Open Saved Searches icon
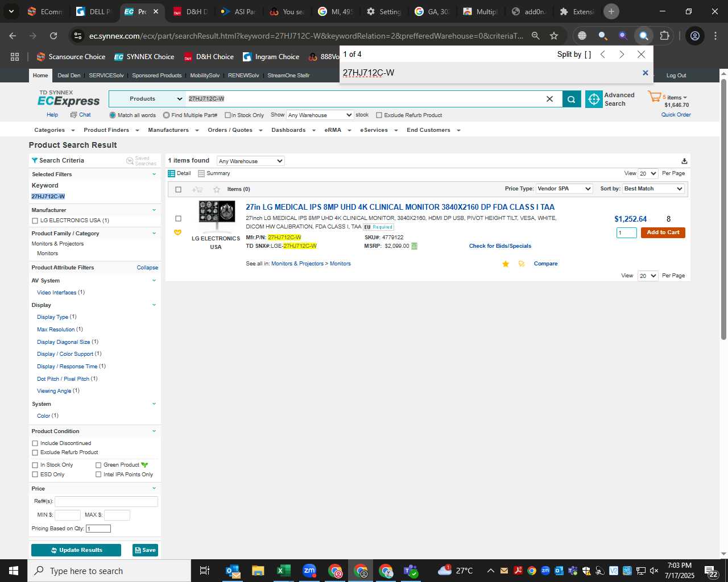728x582 pixels. pyautogui.click(x=130, y=161)
